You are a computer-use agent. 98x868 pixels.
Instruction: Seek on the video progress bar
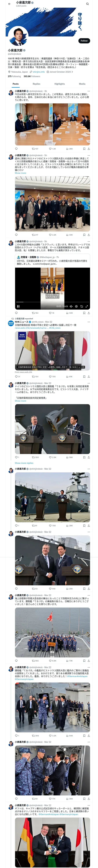point(52,302)
